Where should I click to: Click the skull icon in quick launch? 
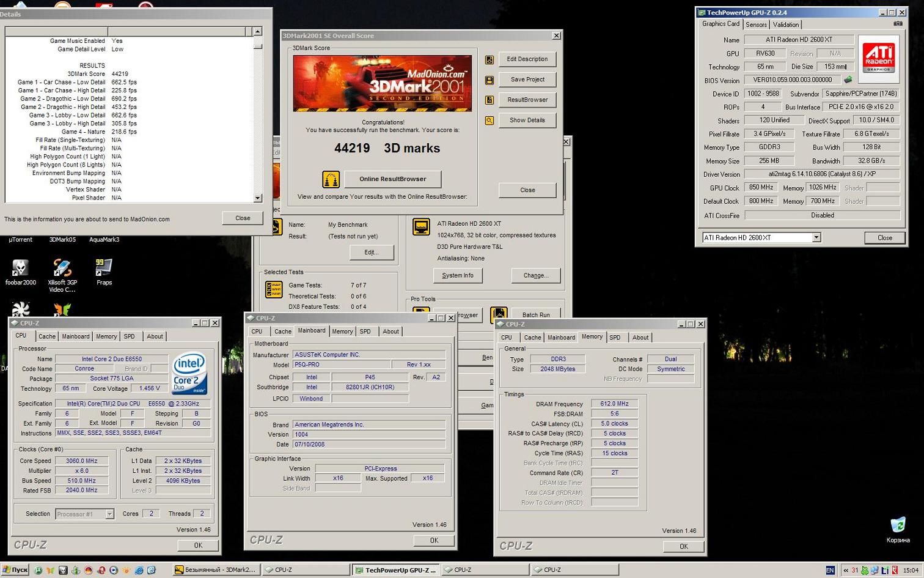tap(63, 570)
